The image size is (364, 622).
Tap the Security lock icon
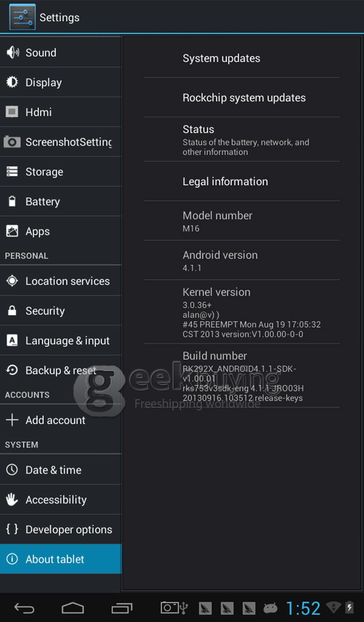pyautogui.click(x=12, y=311)
